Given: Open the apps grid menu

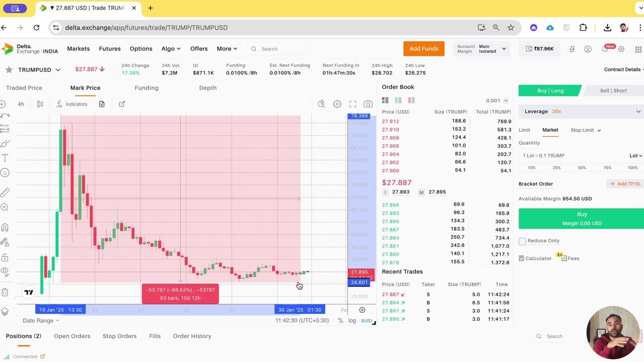Looking at the screenshot, I should point(638,49).
